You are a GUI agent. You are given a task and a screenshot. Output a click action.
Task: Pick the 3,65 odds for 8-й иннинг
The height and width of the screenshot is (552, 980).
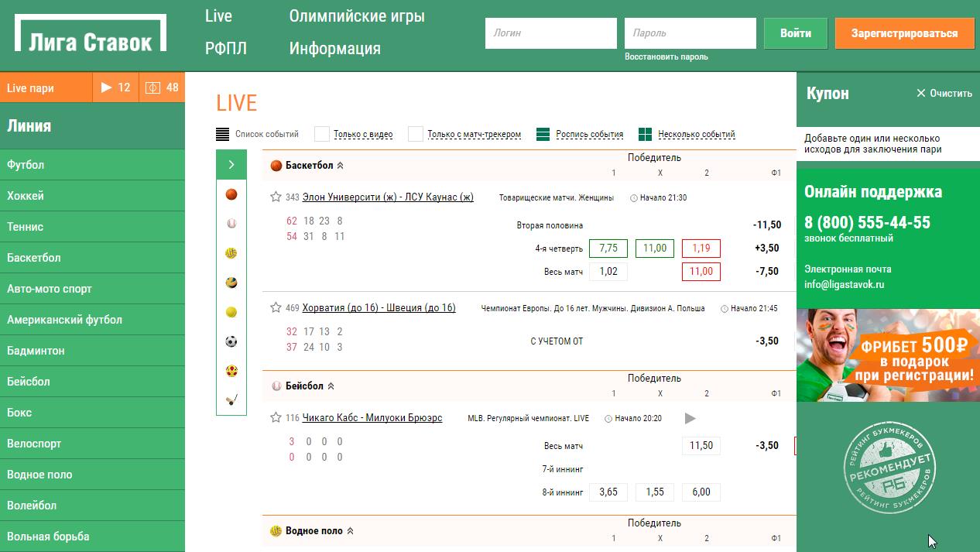point(608,492)
